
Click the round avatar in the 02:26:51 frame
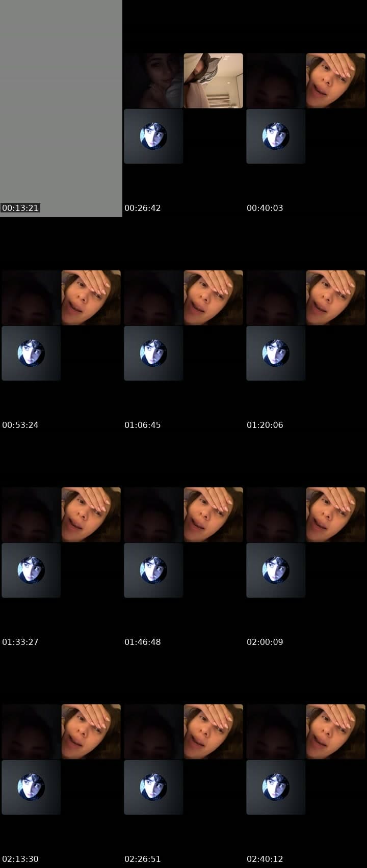pyautogui.click(x=153, y=787)
